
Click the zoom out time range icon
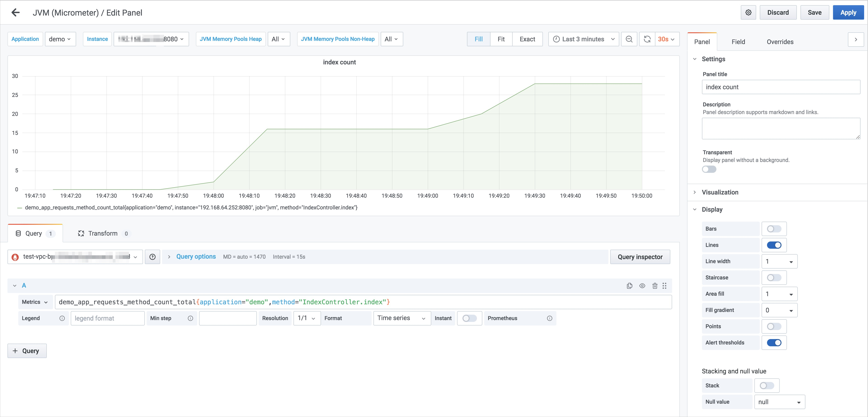pyautogui.click(x=629, y=39)
